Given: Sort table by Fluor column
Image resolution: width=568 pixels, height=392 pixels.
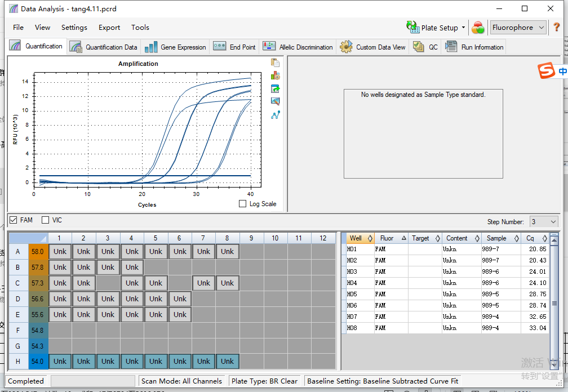Looking at the screenshot, I should click(391, 238).
